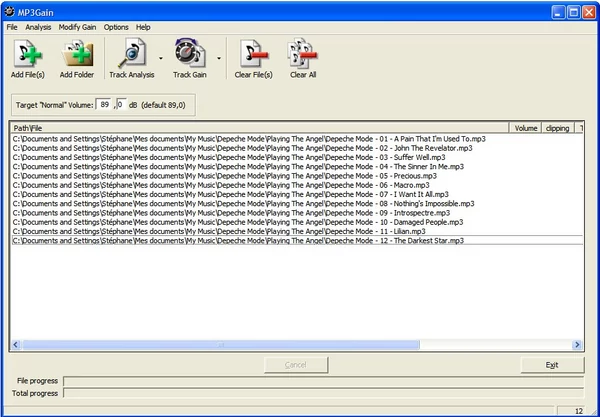Click the horizontal scrollbar thumb in file list

click(221, 345)
